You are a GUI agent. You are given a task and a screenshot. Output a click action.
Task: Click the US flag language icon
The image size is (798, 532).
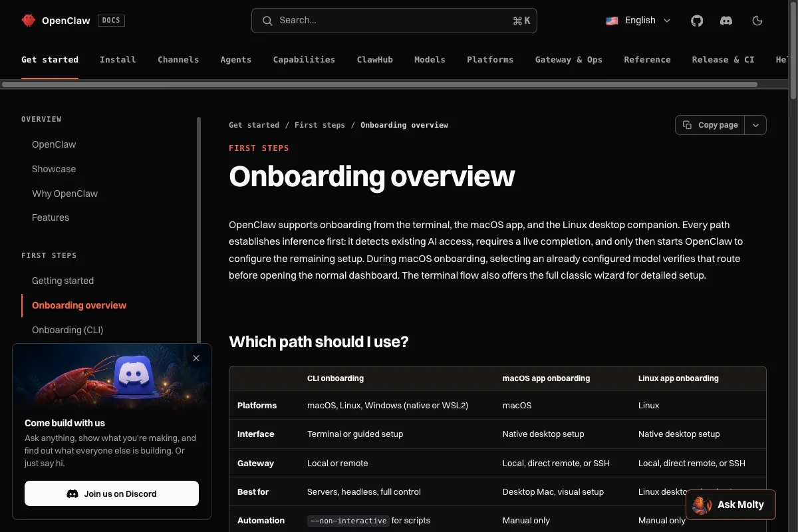pos(612,21)
